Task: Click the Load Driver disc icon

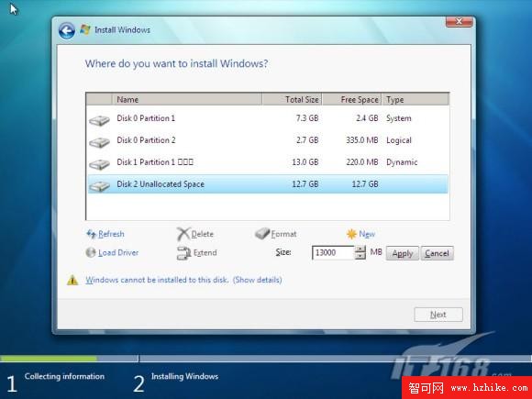Action: tap(91, 252)
